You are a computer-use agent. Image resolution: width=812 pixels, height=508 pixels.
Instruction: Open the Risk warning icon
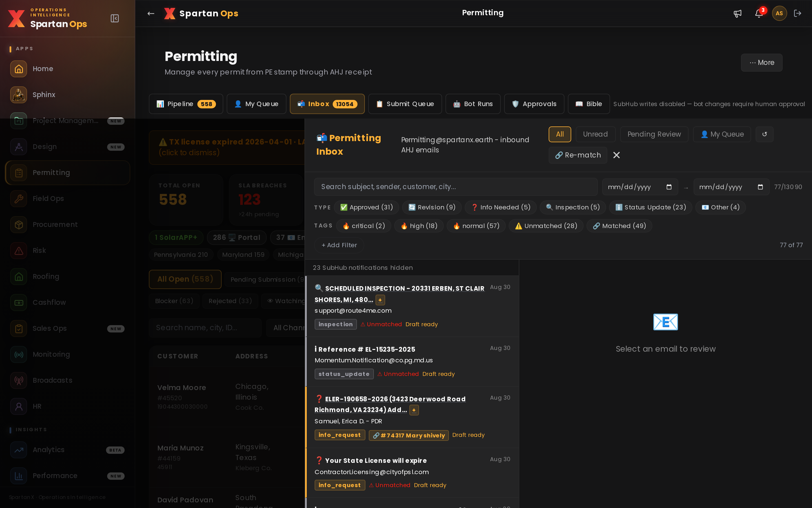coord(19,251)
